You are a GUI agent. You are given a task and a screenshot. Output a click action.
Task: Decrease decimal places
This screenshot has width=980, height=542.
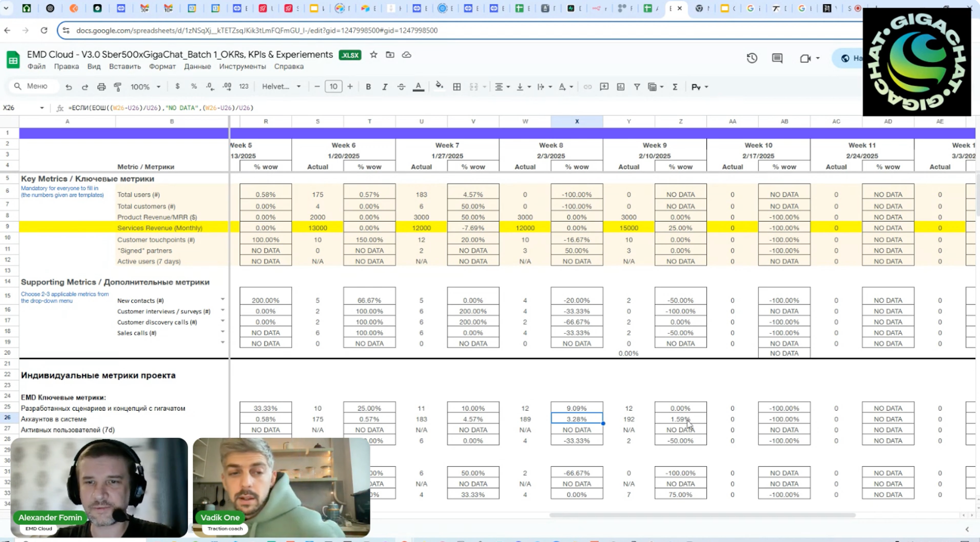coord(210,87)
